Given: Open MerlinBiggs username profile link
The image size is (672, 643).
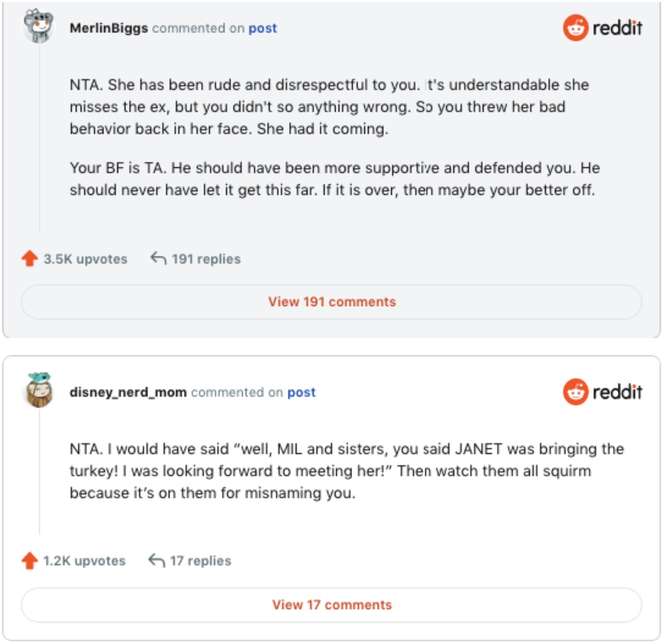Looking at the screenshot, I should tap(109, 28).
